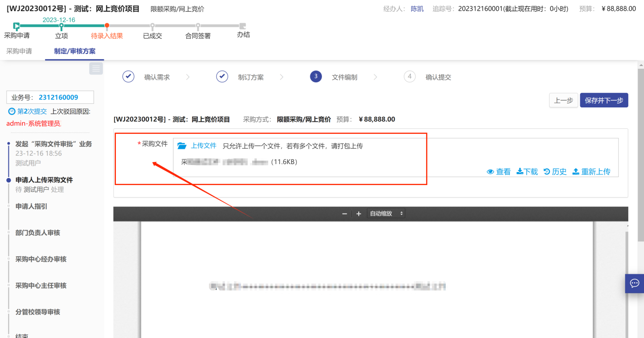The image size is (644, 338).
Task: Go to the completed 确认需求 step
Action: [x=129, y=77]
